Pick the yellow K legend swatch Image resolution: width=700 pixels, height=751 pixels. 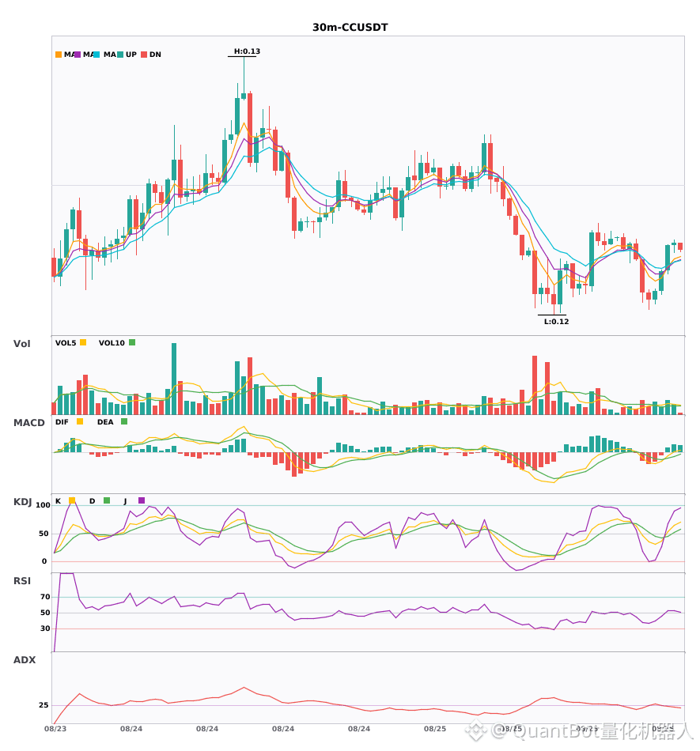[72, 500]
